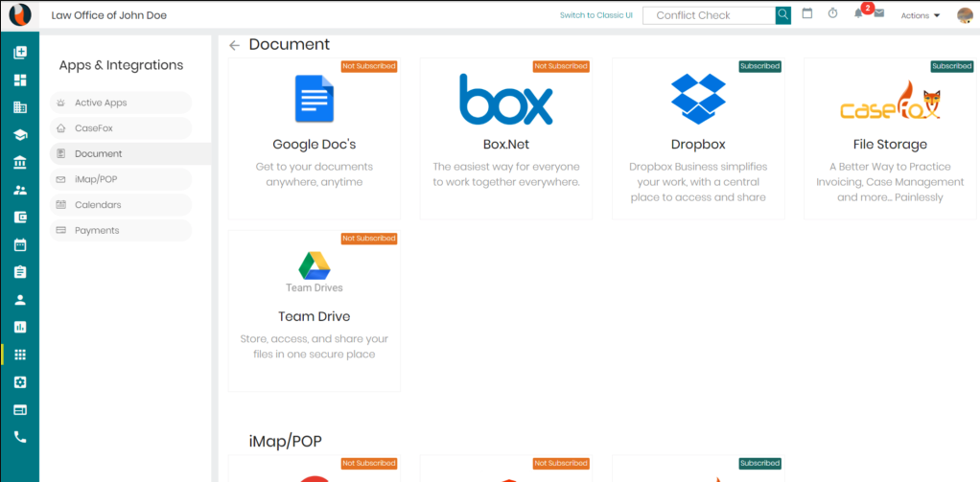Select Active Apps in Apps & Integrations
The width and height of the screenshot is (980, 482).
click(121, 103)
